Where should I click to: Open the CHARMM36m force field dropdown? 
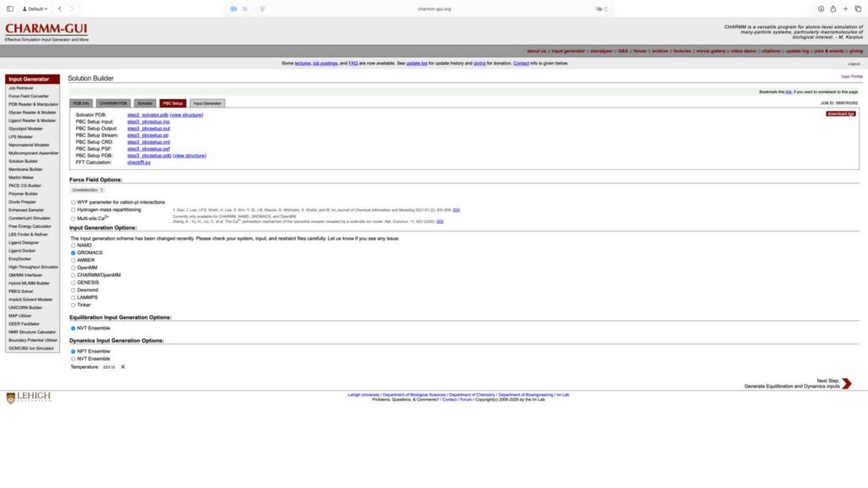[87, 190]
